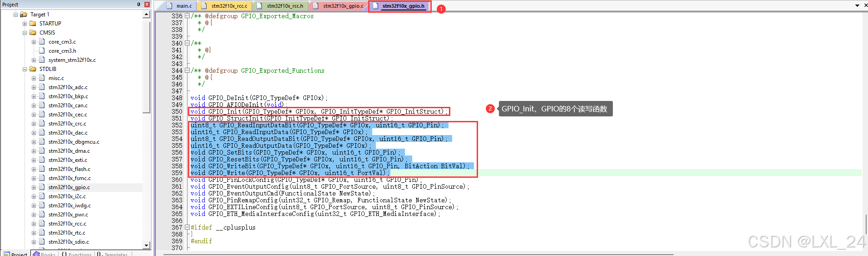Click the GPIO_ETH_MediaInterfaceConfig line 365
Image resolution: width=868 pixels, height=256 pixels.
click(315, 214)
